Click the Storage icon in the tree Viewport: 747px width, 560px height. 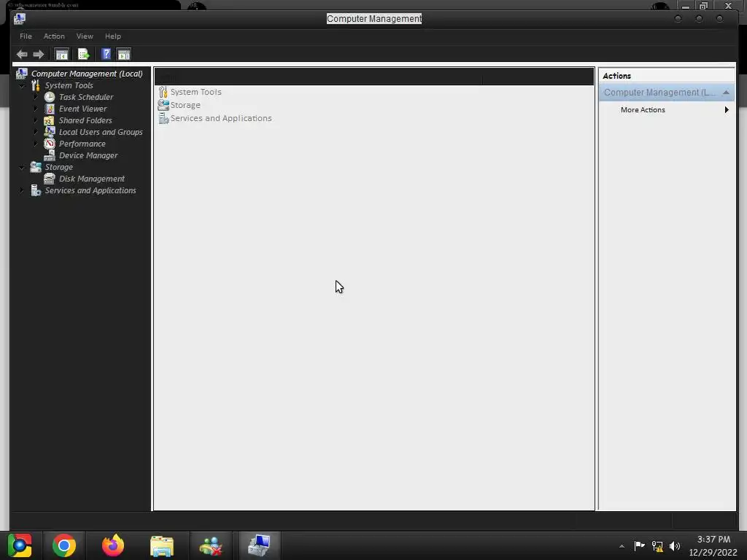click(x=36, y=167)
